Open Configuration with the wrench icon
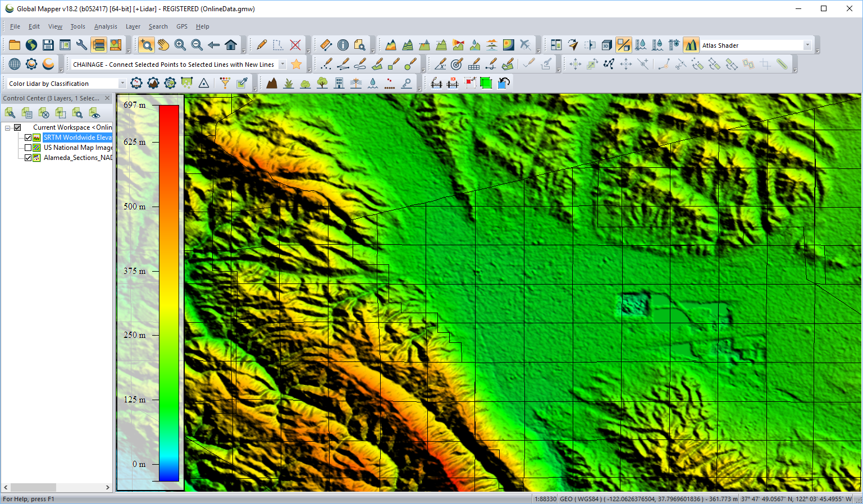 (82, 45)
